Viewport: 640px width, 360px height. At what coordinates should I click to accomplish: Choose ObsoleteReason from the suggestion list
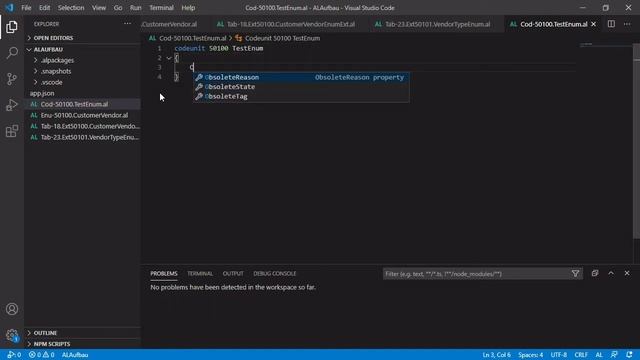[x=301, y=77]
